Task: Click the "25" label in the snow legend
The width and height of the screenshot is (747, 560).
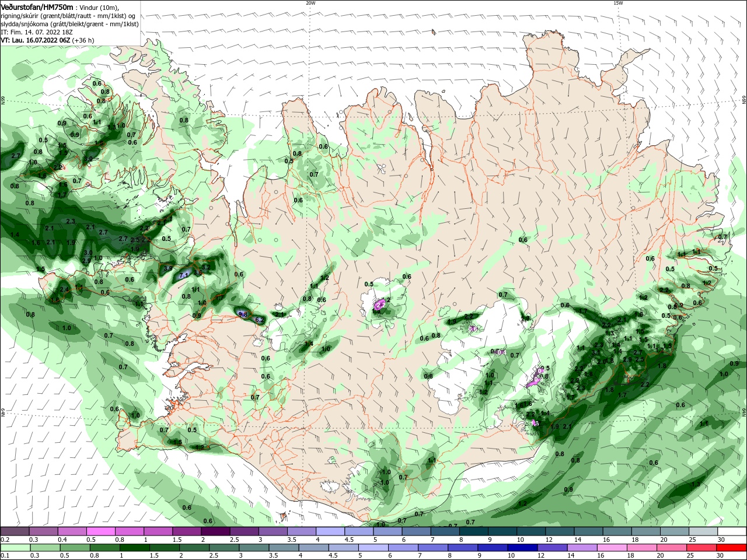Action: coord(692,540)
